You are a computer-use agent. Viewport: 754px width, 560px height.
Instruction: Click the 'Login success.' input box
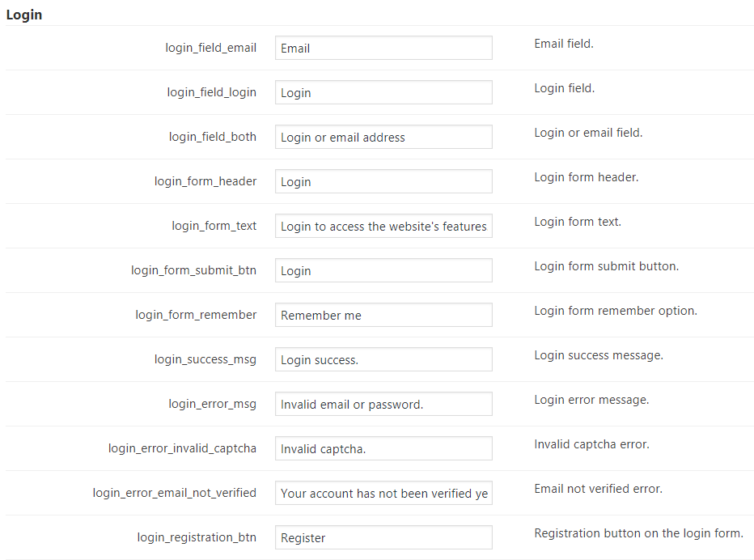383,359
